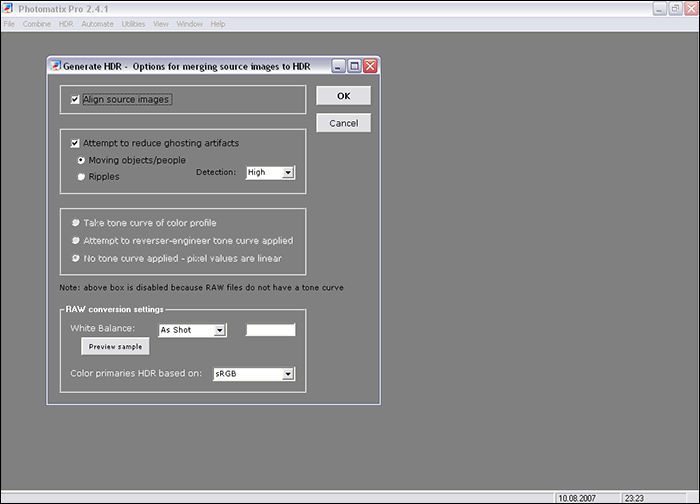This screenshot has width=700, height=504.
Task: Choose No tone curve applied option
Action: pos(76,258)
